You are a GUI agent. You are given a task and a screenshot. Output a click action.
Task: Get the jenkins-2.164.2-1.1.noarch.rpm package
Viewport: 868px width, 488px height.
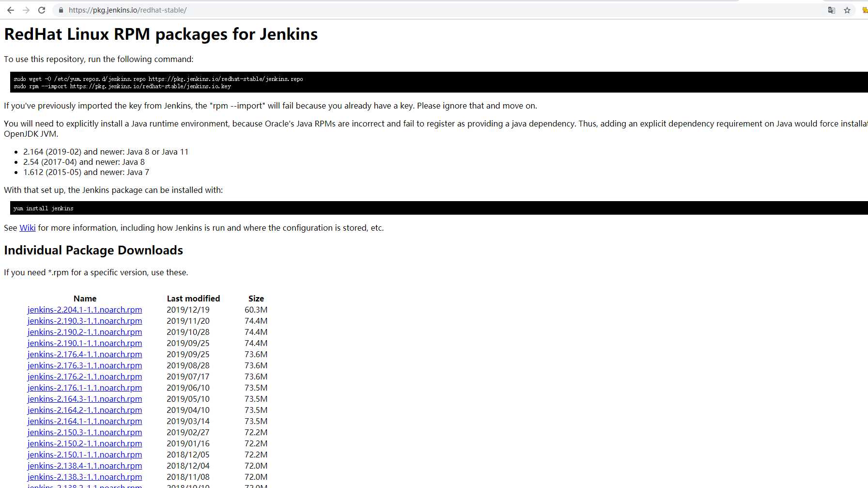point(85,410)
